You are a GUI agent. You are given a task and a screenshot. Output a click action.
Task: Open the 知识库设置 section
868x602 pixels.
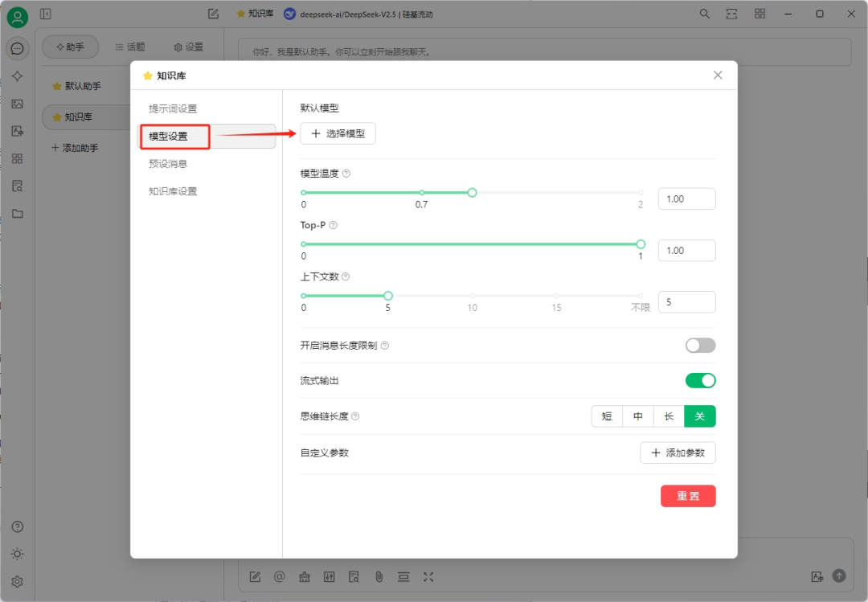tap(207, 191)
